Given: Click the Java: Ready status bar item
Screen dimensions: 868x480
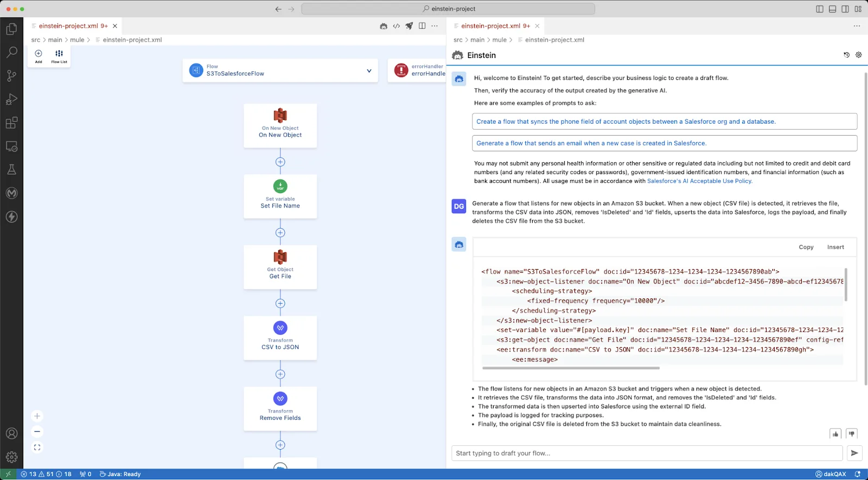Looking at the screenshot, I should (x=120, y=474).
